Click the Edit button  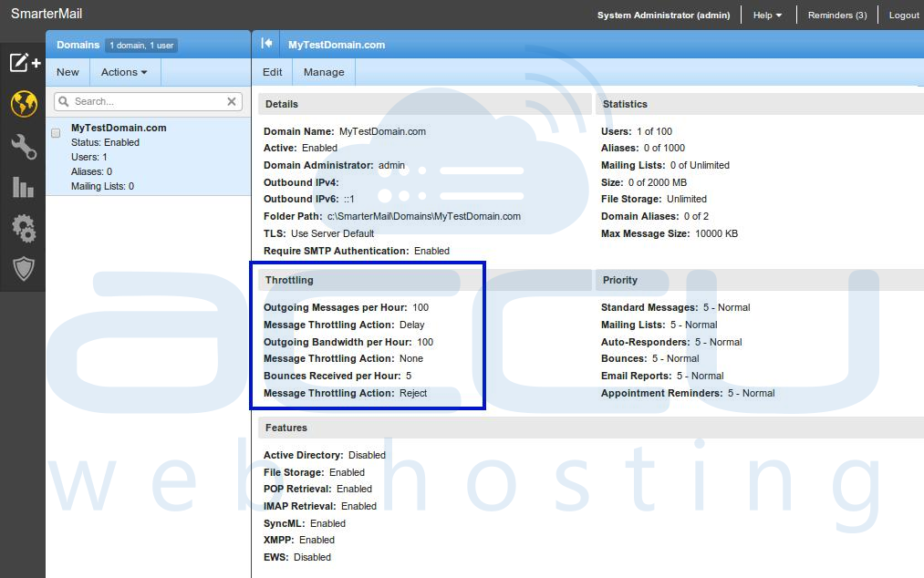272,72
